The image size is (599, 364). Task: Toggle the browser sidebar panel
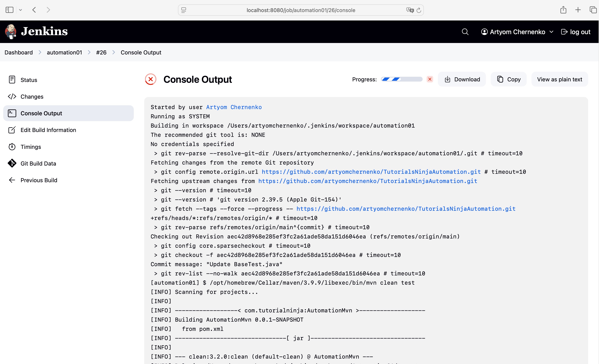point(9,10)
